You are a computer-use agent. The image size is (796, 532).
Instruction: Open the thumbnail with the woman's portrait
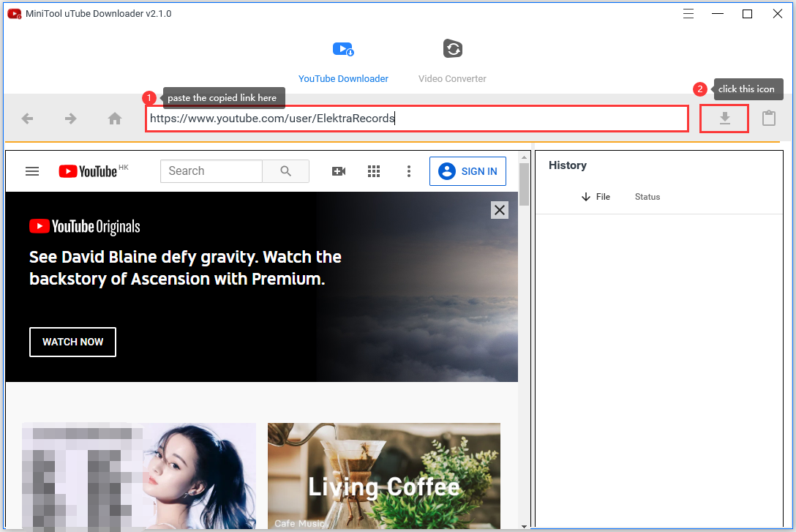pyautogui.click(x=138, y=476)
